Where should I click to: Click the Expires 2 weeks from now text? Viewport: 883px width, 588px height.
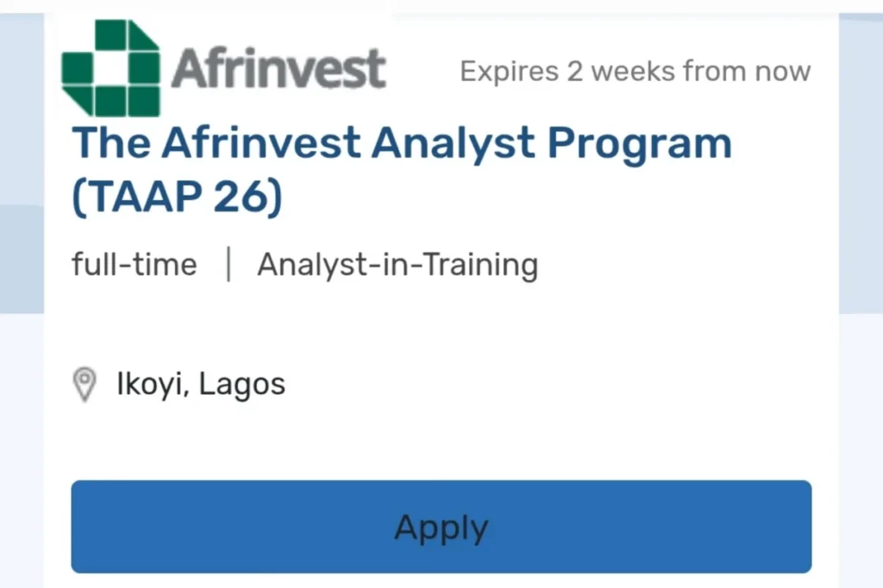(635, 71)
